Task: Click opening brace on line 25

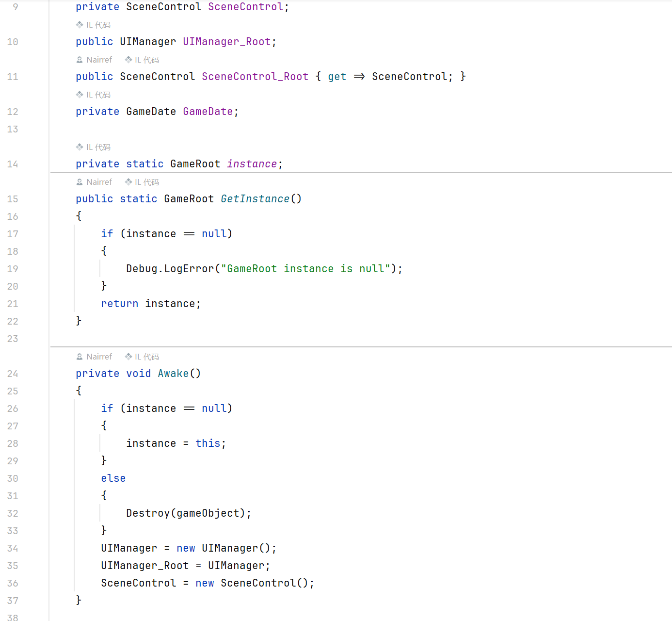Action: coord(79,391)
